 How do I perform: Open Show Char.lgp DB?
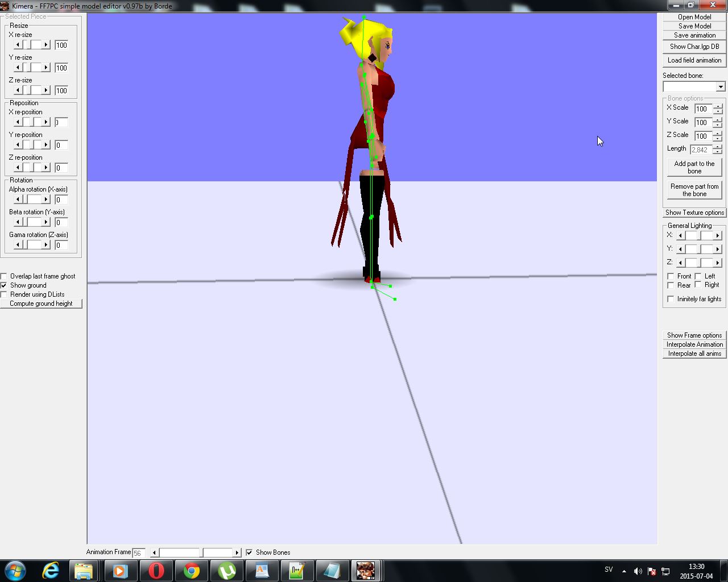pos(694,47)
